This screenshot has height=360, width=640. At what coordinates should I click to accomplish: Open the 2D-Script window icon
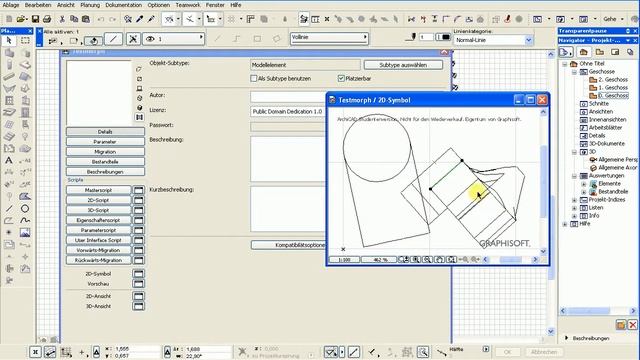pyautogui.click(x=139, y=200)
